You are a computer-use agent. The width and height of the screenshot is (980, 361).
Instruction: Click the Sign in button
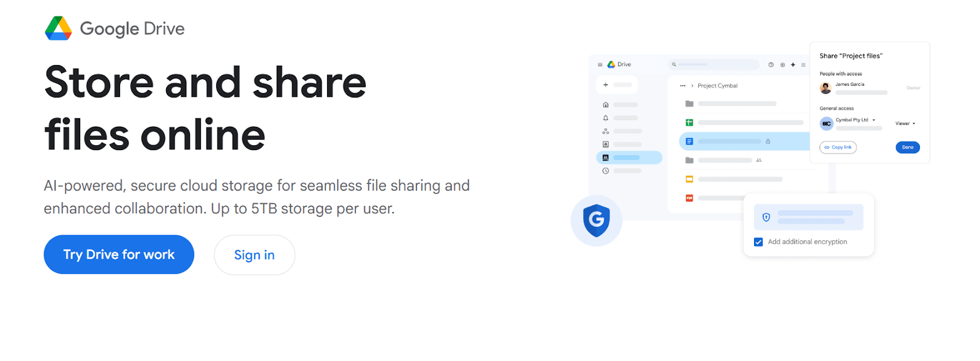(254, 255)
